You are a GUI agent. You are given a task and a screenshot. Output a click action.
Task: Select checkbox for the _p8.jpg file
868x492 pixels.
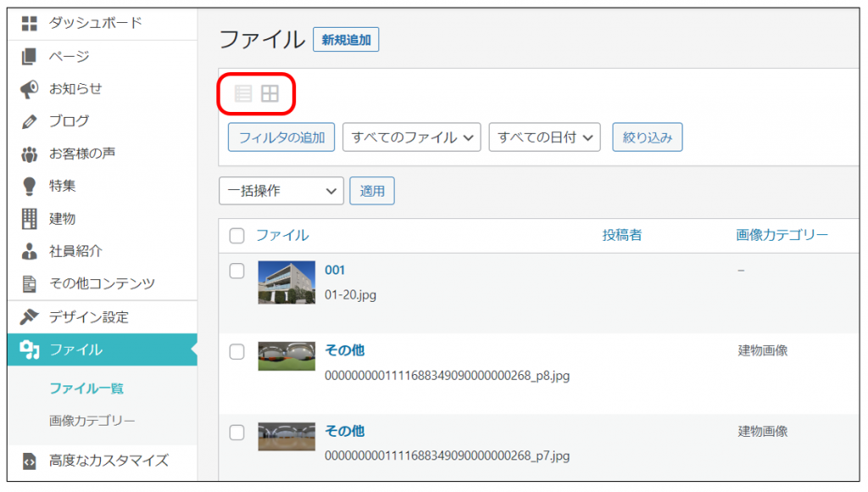click(x=237, y=351)
